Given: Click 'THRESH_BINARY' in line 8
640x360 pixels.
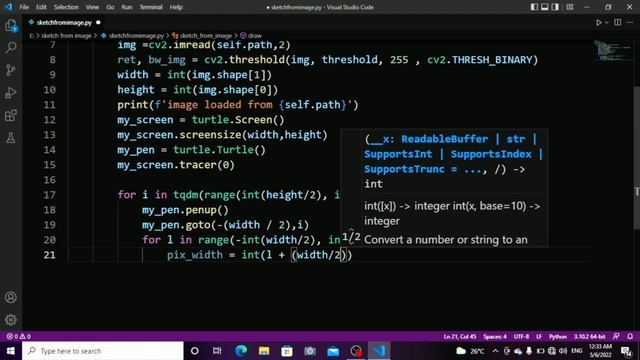Looking at the screenshot, I should pyautogui.click(x=492, y=60).
